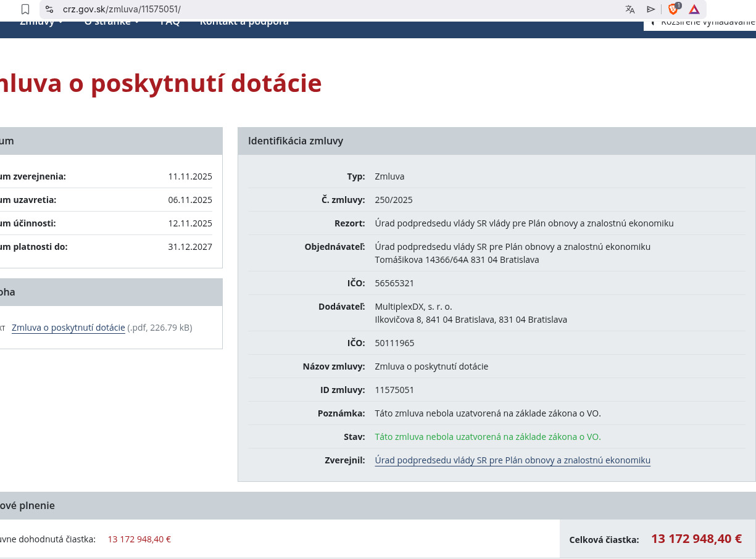Click the Brave Shields lion icon
The width and height of the screenshot is (756, 559).
tap(673, 9)
